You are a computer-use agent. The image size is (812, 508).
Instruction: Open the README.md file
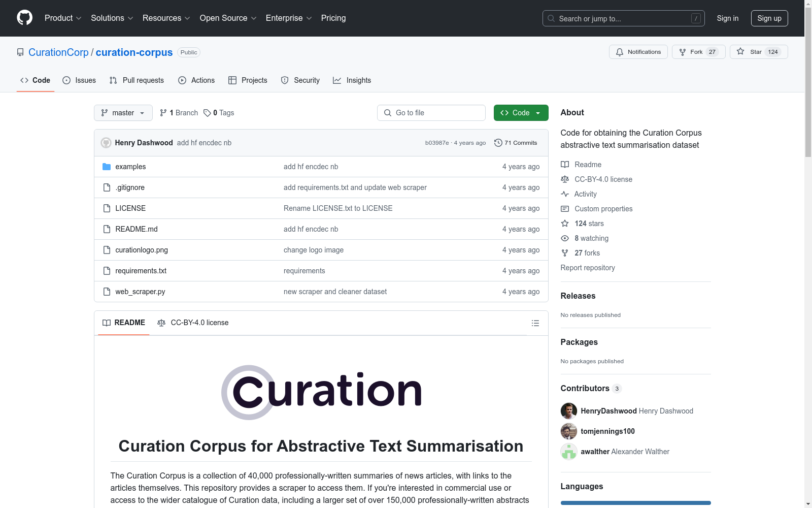[x=137, y=229]
